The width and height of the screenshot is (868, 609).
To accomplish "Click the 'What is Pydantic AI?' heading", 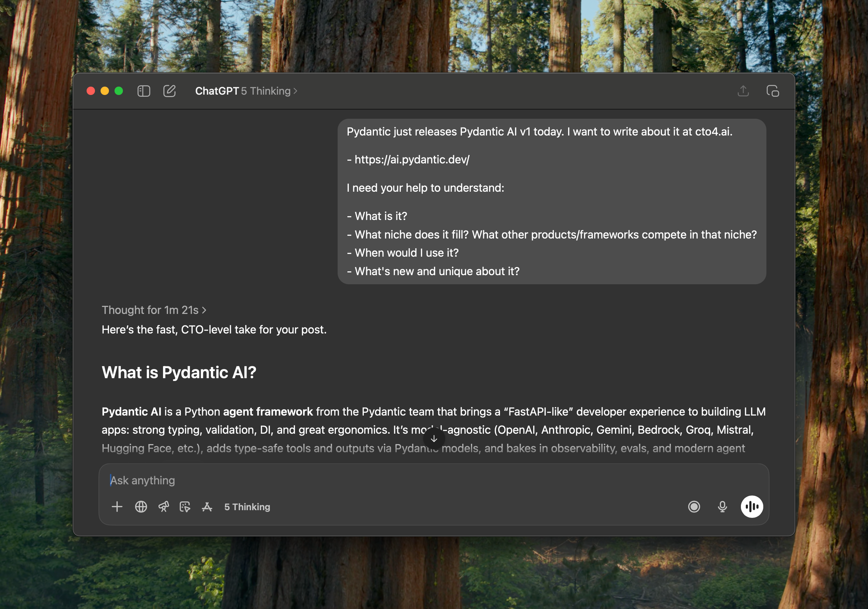I will point(179,372).
